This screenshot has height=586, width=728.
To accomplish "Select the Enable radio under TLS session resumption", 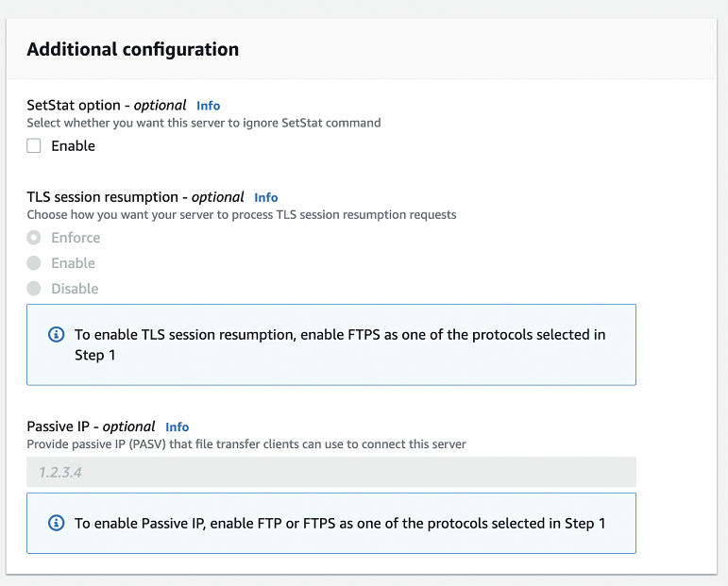I will point(34,263).
